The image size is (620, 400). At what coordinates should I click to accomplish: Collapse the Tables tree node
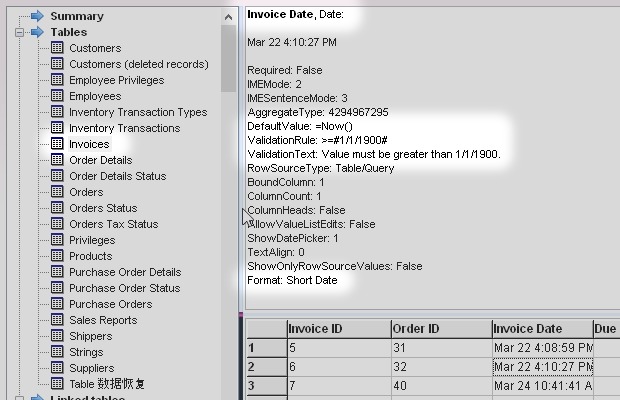[x=21, y=32]
